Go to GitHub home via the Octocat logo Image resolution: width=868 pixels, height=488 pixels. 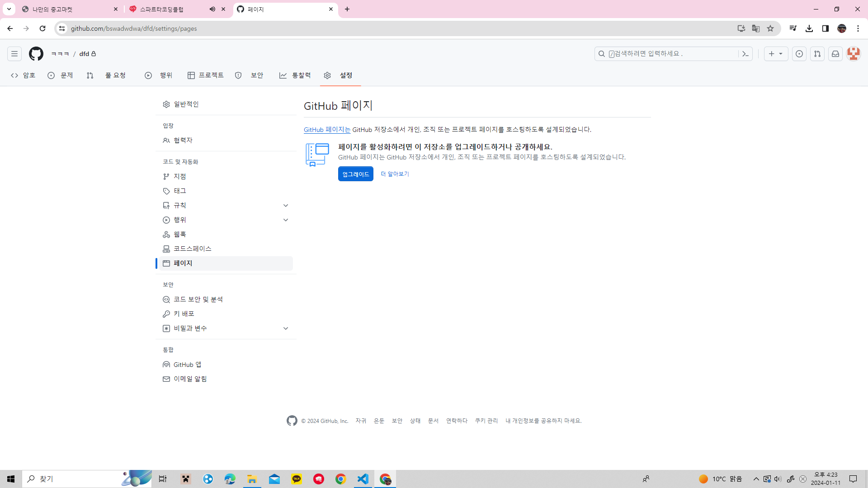pyautogui.click(x=36, y=54)
